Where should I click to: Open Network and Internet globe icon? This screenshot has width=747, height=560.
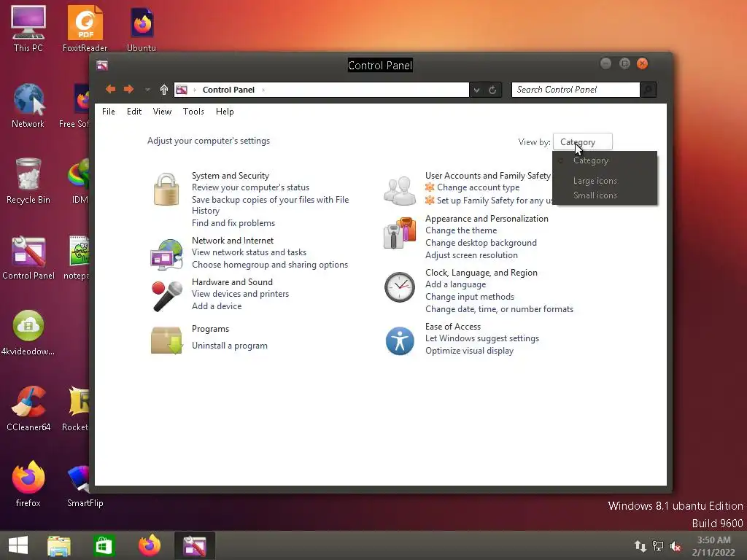click(166, 254)
